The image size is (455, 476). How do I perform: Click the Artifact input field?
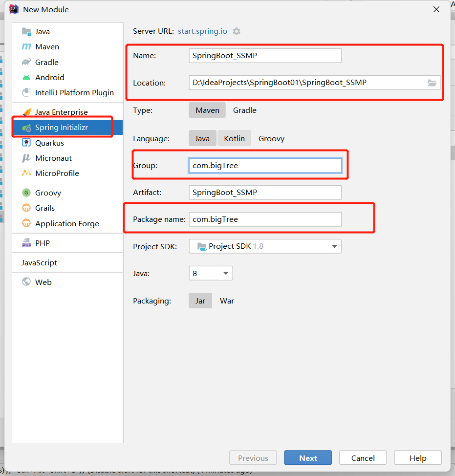click(265, 193)
